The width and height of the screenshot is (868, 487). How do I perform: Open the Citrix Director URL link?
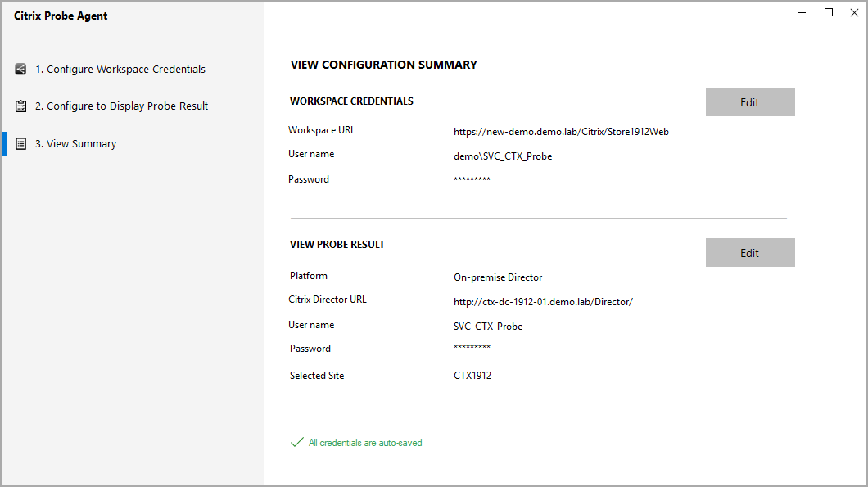[x=542, y=301]
